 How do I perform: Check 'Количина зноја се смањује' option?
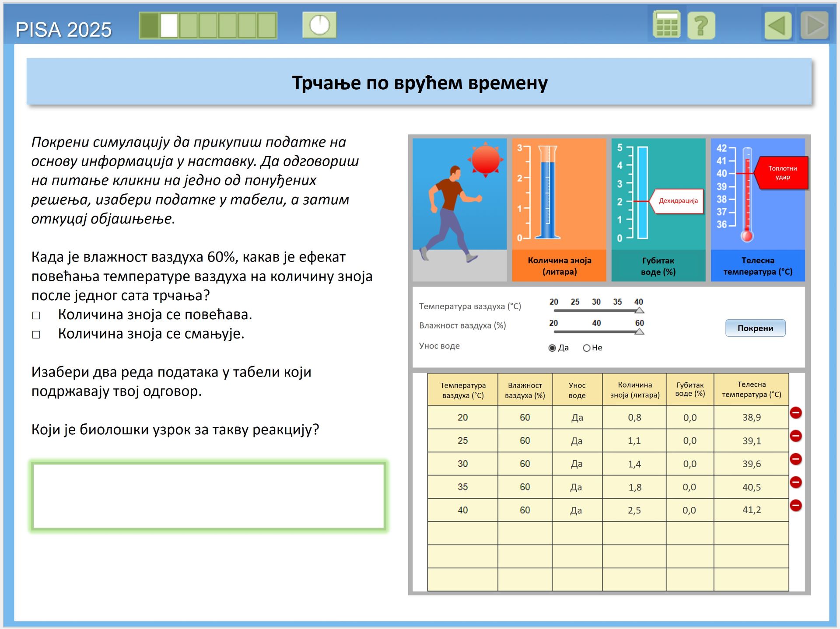(x=36, y=335)
